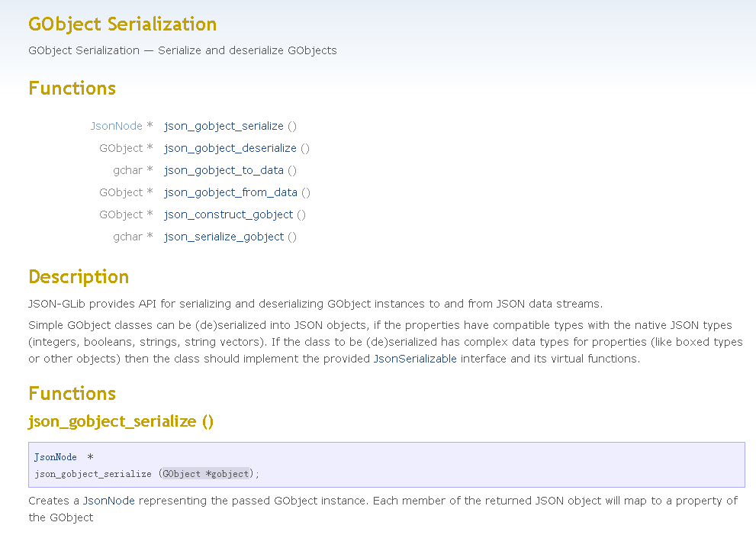Click the GObject * return type of json_gobject_deserialize
Viewport: 756px width, 535px height.
[x=126, y=148]
